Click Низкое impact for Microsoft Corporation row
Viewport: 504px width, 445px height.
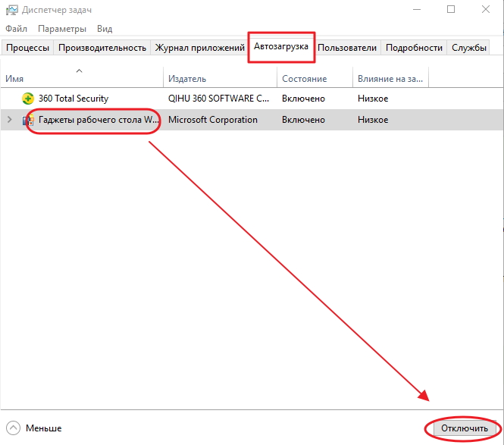coord(373,120)
